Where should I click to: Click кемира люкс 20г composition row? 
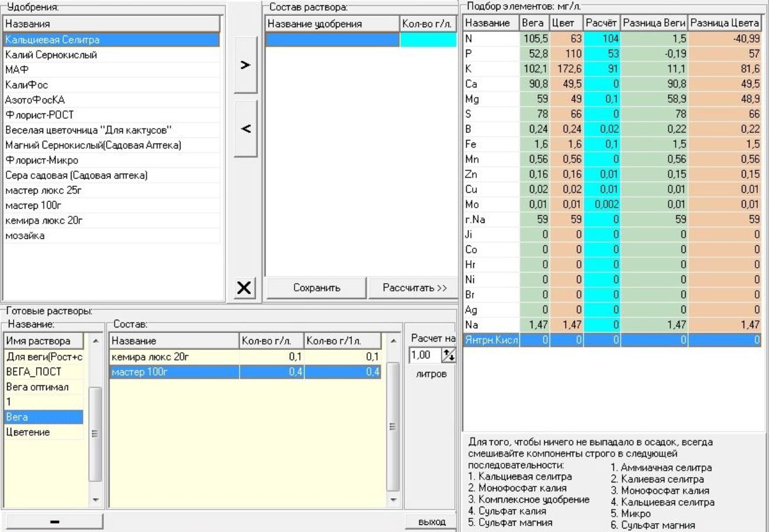coord(175,356)
